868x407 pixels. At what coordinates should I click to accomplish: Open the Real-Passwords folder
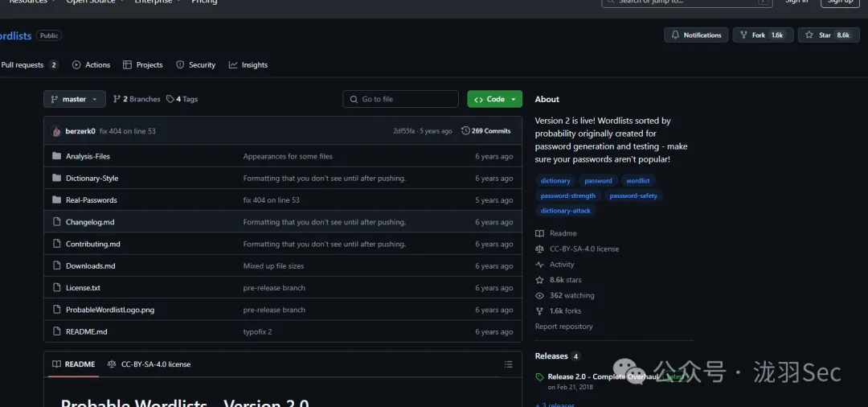(92, 200)
